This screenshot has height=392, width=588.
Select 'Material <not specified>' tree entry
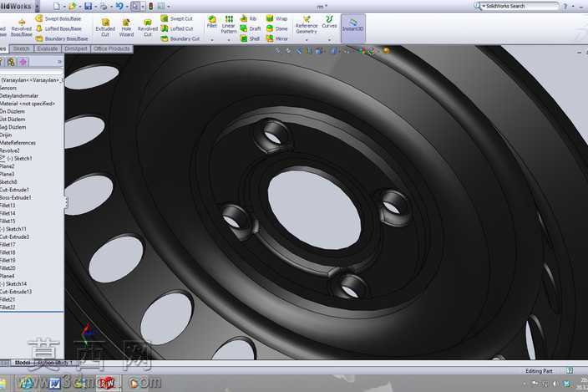[28, 104]
